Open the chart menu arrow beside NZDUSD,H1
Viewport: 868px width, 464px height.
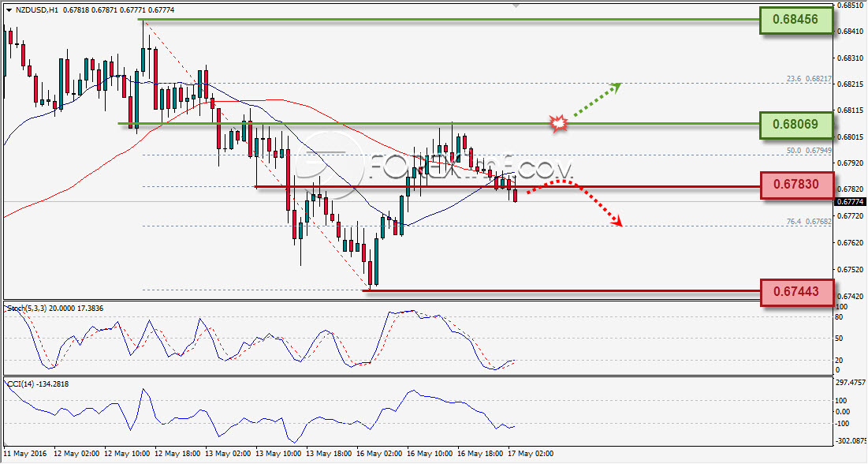click(9, 10)
